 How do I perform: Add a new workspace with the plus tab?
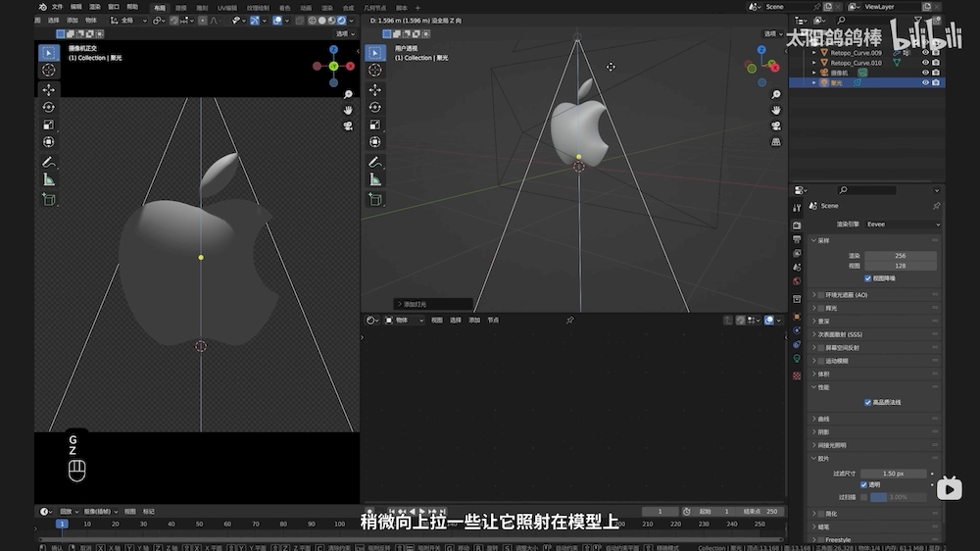point(417,8)
